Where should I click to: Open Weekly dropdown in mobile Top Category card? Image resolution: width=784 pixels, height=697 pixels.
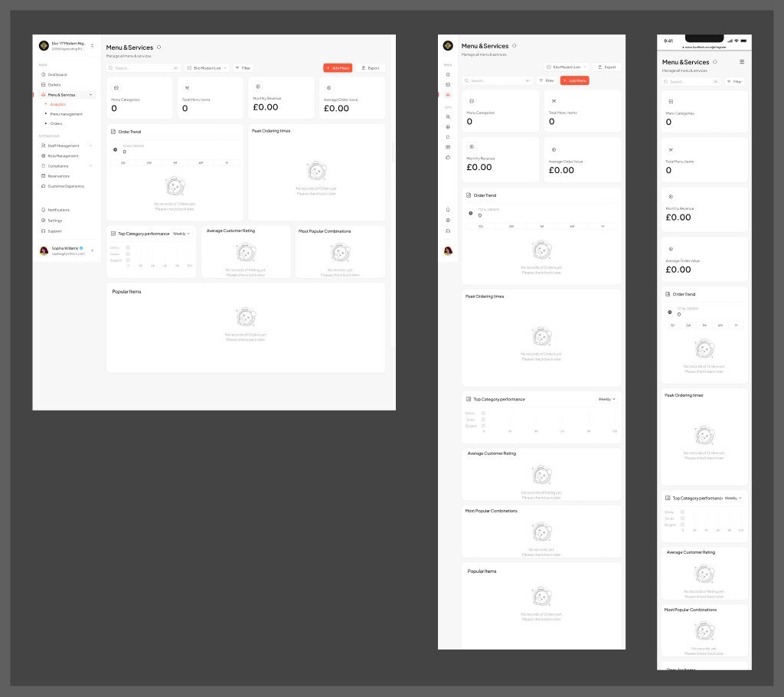click(x=733, y=499)
